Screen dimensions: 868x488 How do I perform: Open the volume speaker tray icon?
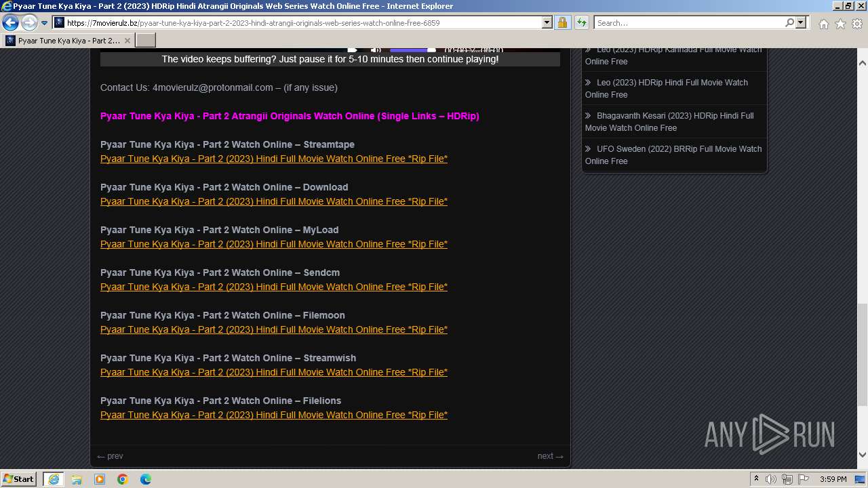(x=771, y=479)
